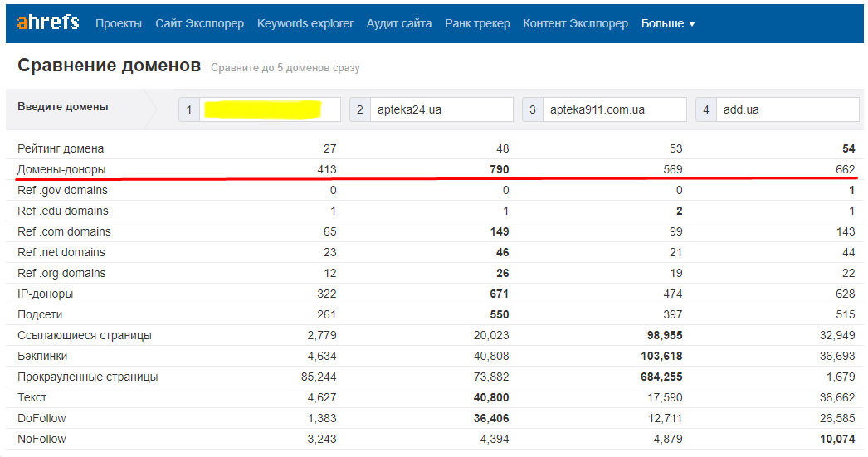Click the ahrefs logo

coord(48,22)
